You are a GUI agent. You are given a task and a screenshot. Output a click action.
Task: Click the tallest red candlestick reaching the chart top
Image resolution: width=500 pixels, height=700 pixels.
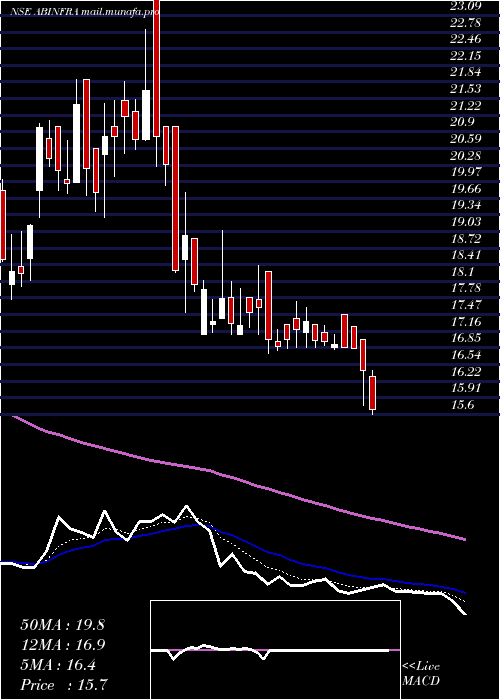coord(156,68)
